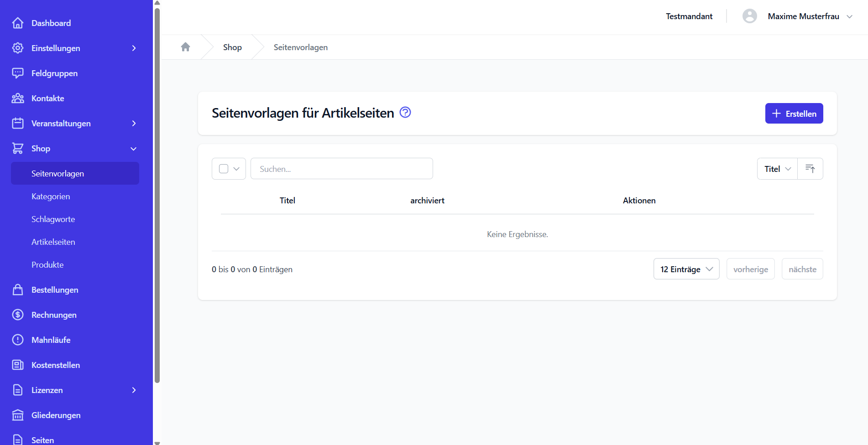
Task: Open Dashboard via house icon
Action: tap(18, 23)
